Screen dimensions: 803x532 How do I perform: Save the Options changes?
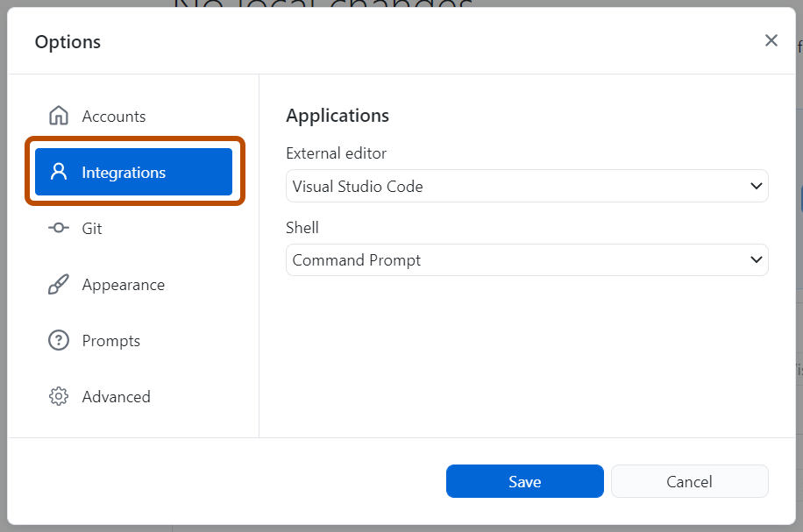coord(524,480)
